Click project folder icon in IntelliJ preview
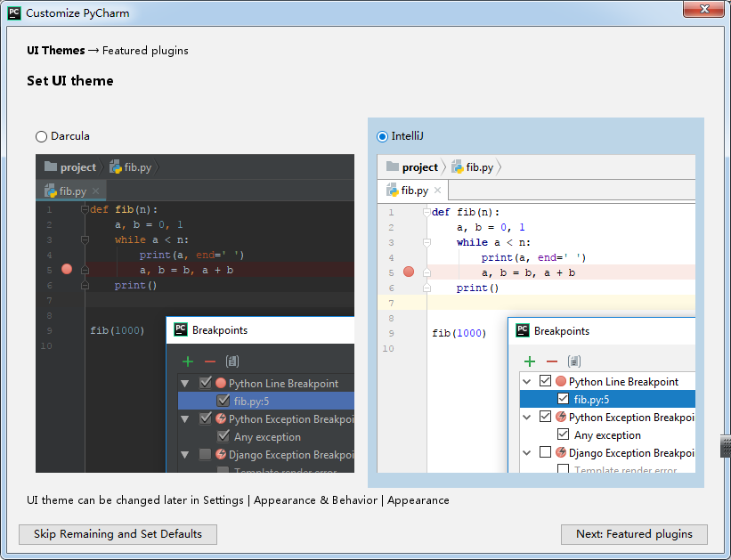This screenshot has width=731, height=560. 393,166
